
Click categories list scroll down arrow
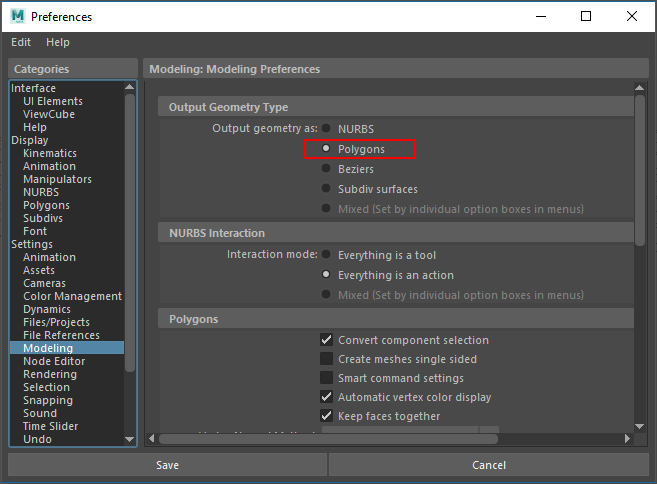click(x=130, y=438)
